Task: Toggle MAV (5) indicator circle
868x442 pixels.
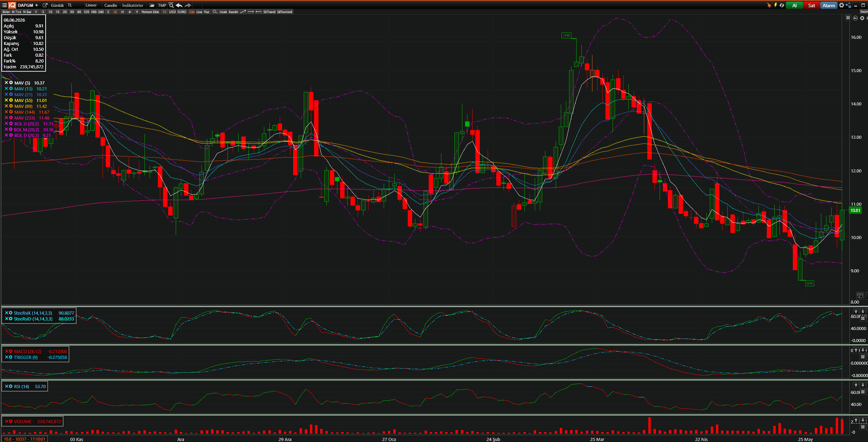Action: coord(11,83)
